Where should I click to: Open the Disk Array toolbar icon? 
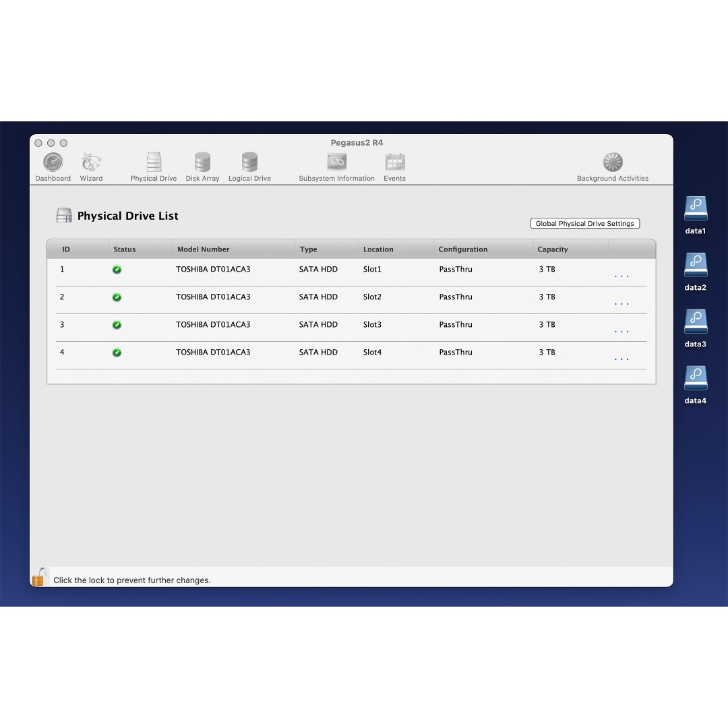202,162
